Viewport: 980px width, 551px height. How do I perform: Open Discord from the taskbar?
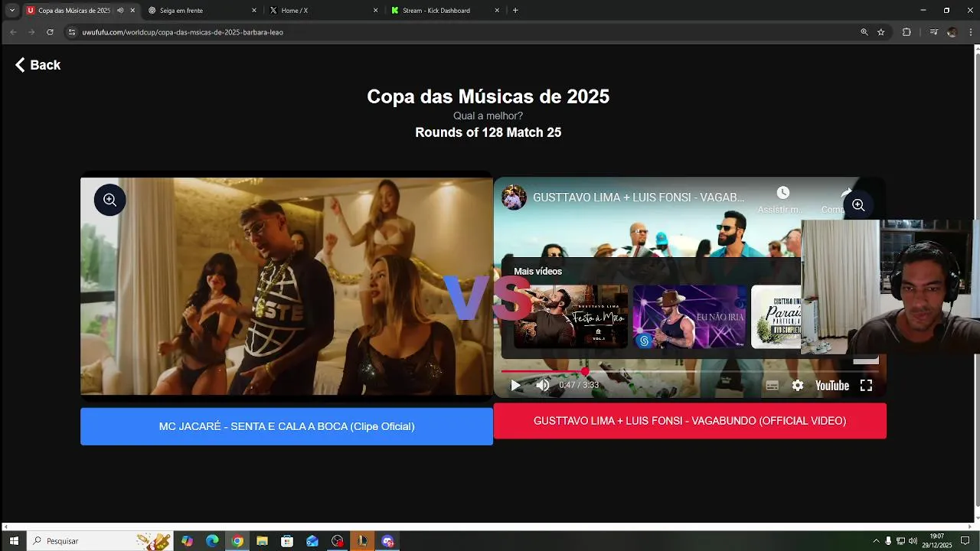coord(387,541)
